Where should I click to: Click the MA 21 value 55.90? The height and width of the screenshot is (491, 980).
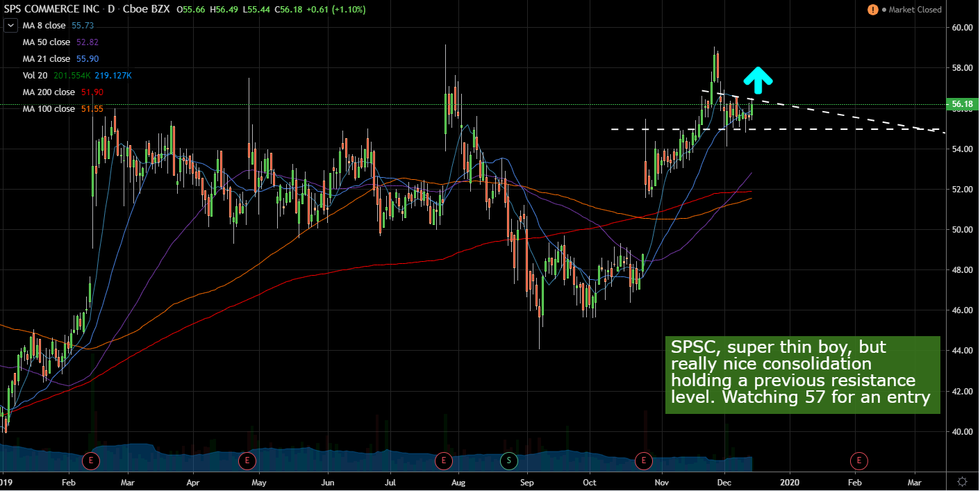click(87, 59)
